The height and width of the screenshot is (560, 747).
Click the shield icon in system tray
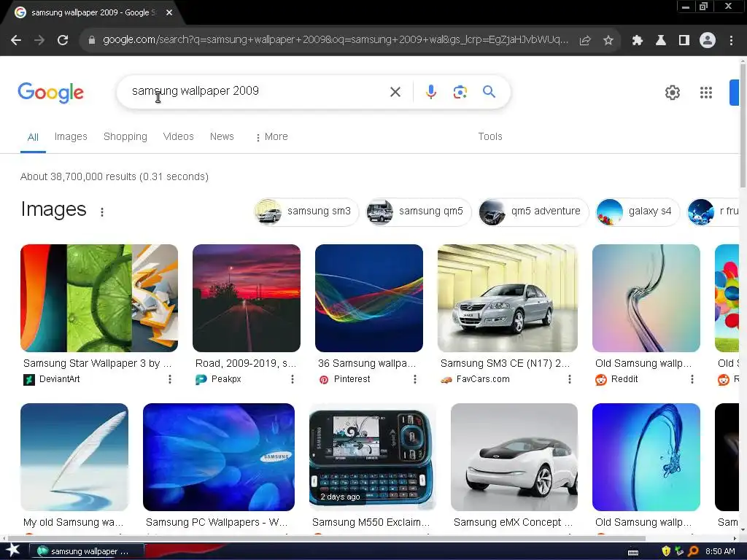(x=666, y=551)
